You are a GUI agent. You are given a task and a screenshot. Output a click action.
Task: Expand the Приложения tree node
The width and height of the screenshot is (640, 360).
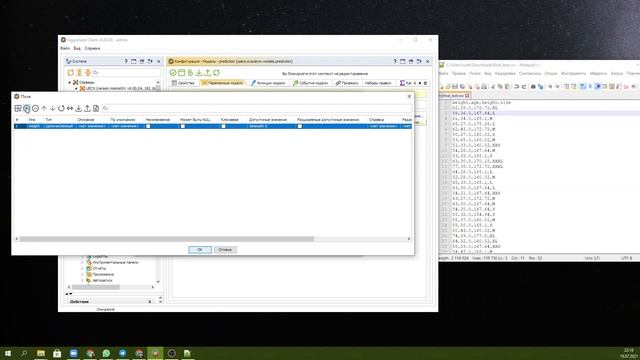[82, 275]
